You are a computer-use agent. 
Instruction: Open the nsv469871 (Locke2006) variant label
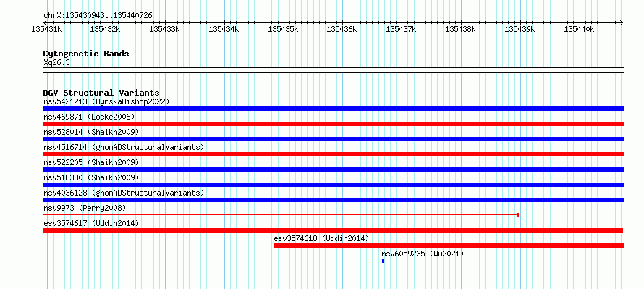89,117
